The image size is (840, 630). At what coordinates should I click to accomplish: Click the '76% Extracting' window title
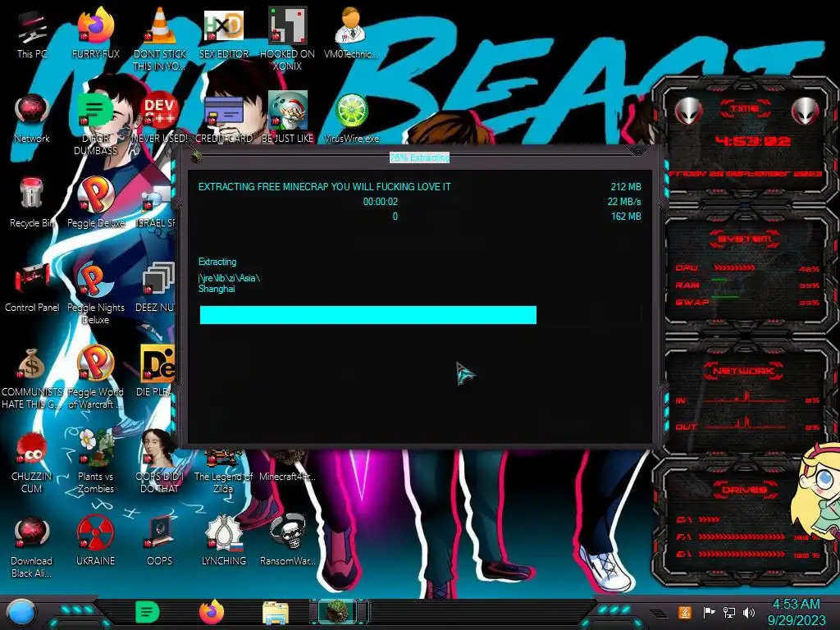419,157
